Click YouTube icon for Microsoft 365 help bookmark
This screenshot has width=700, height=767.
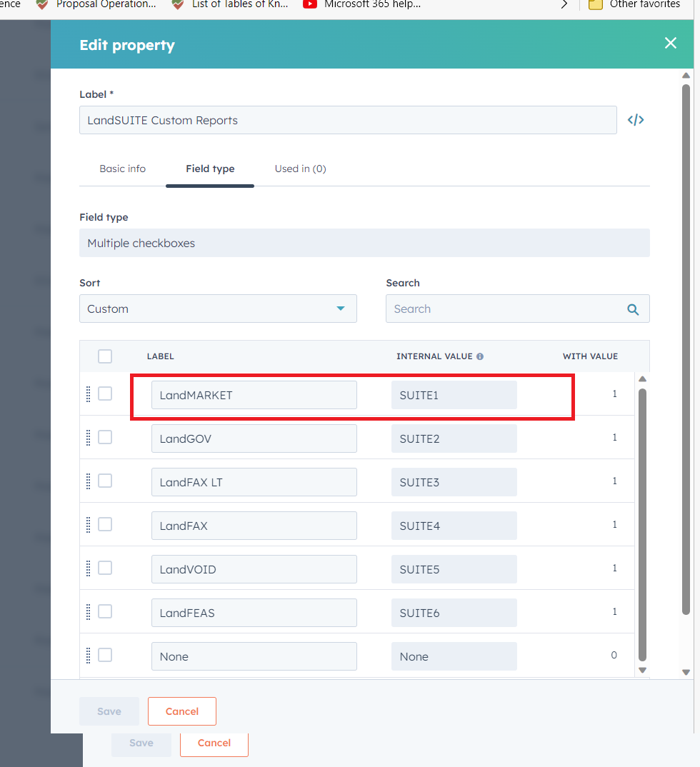[310, 4]
